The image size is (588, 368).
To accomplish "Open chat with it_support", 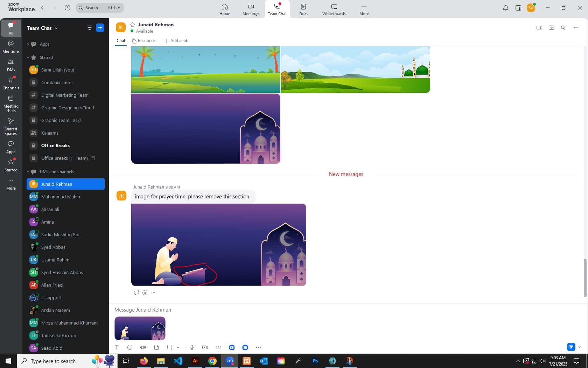I will (x=65, y=298).
